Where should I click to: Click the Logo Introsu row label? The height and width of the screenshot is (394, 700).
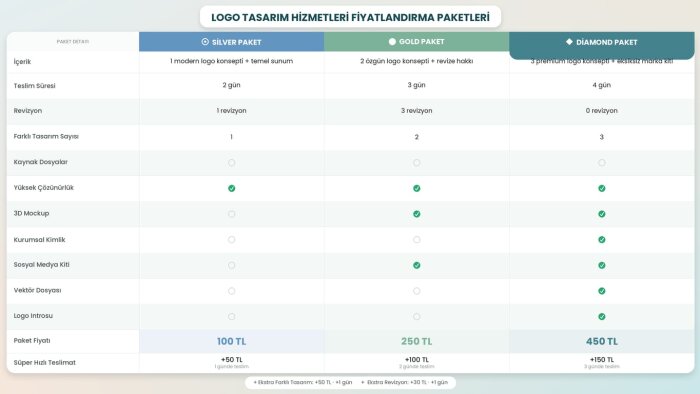[33, 316]
